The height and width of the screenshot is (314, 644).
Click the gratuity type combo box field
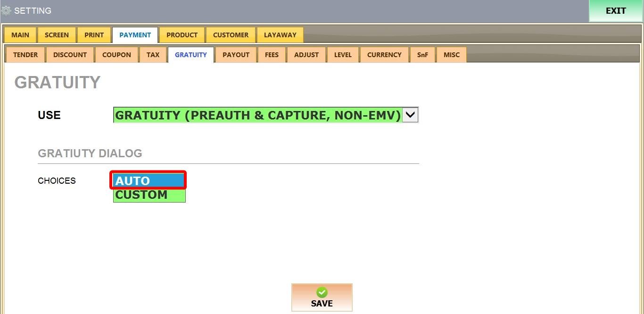pyautogui.click(x=257, y=115)
